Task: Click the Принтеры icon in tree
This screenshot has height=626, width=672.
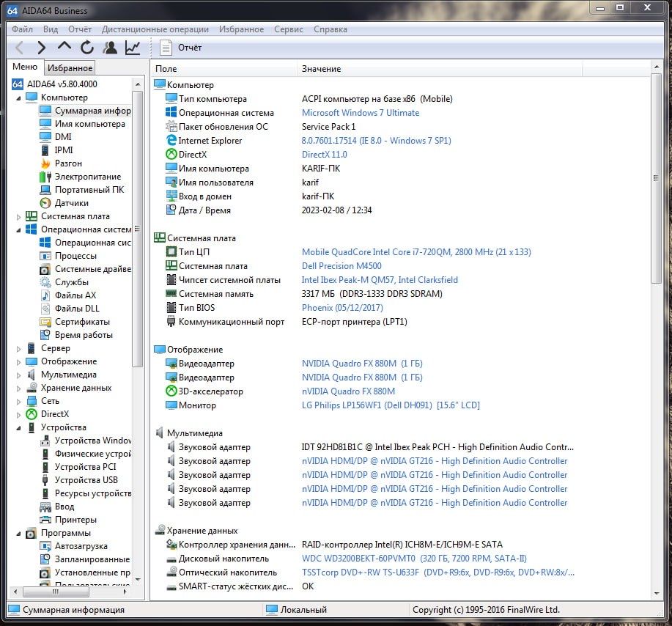Action: [45, 520]
